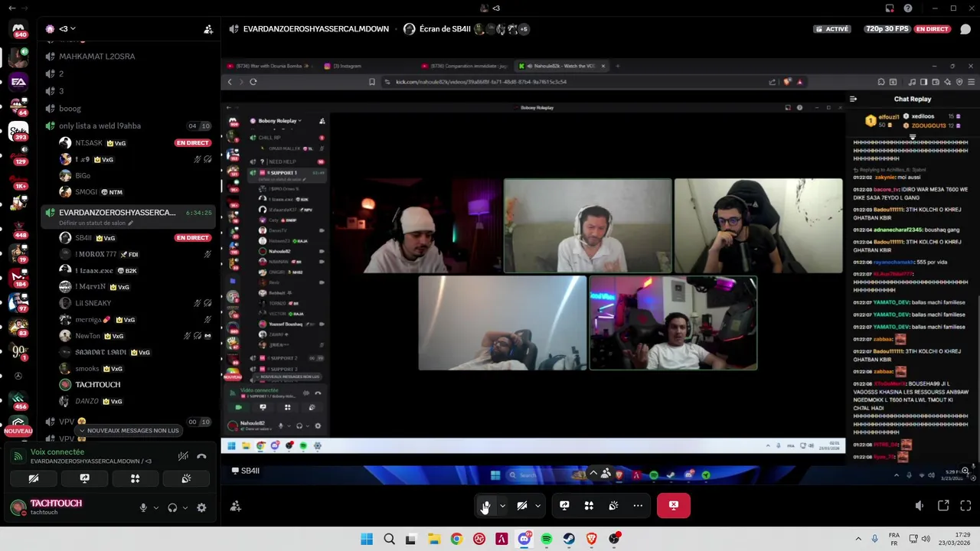
Task: Mute the microphone in the user panel
Action: 143,507
